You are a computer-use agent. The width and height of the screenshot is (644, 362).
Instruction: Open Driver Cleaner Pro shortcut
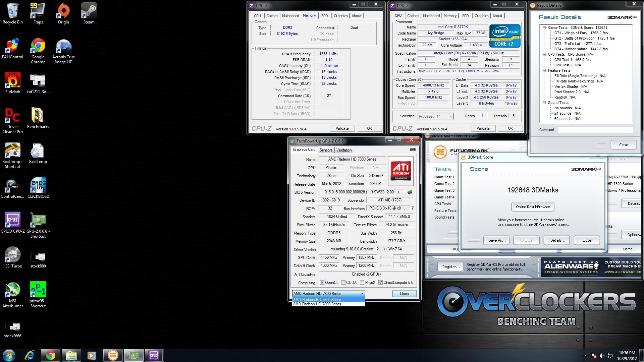pos(13,121)
